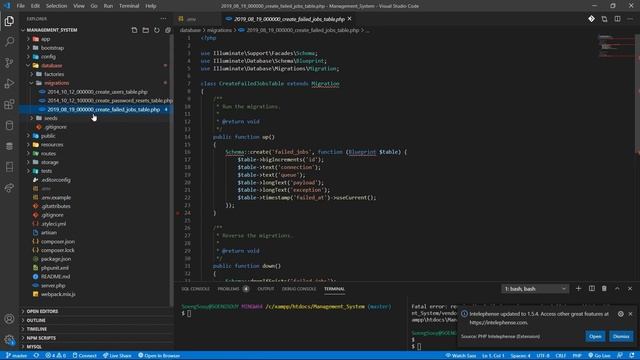Collapse the migrations folder
This screenshot has width=640, height=360.
point(56,83)
